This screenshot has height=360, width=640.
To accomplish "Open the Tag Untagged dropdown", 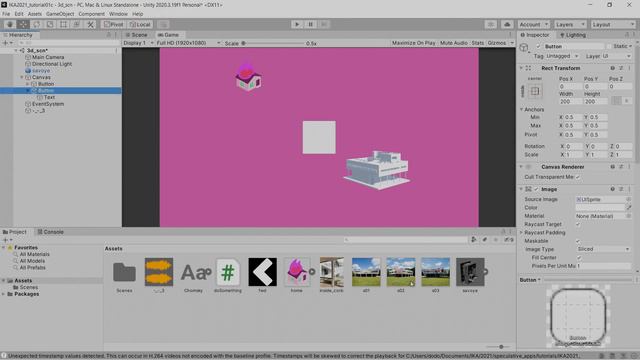I will click(x=563, y=56).
